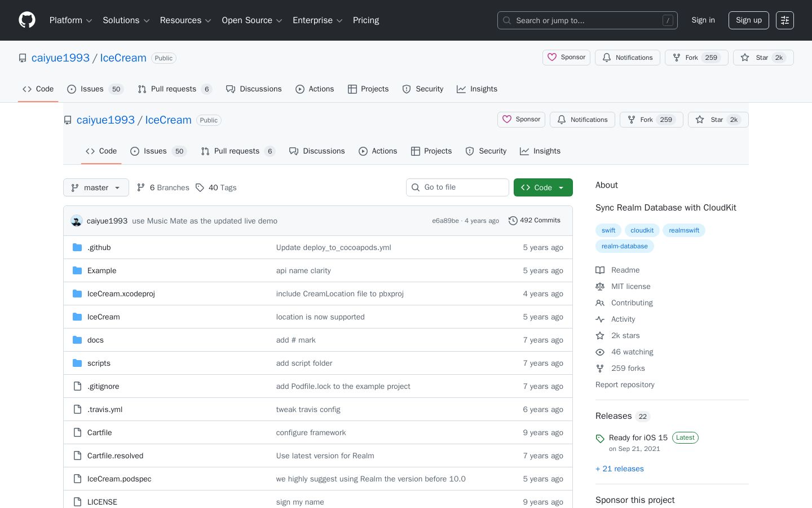This screenshot has height=508, width=812.
Task: Open the Security tab in the upper tab bar
Action: coord(423,89)
